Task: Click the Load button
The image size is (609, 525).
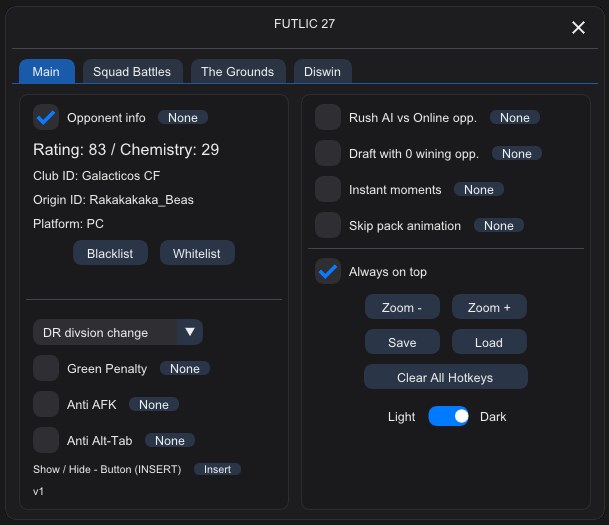Action: (x=489, y=342)
